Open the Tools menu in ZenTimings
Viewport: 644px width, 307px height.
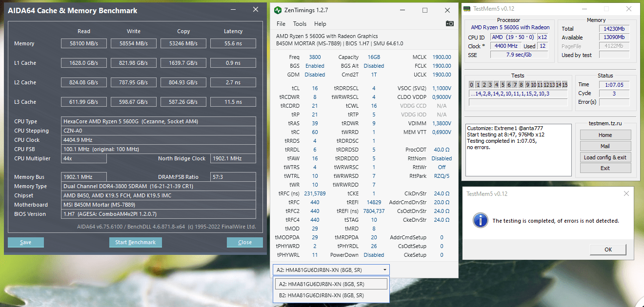[x=300, y=23]
